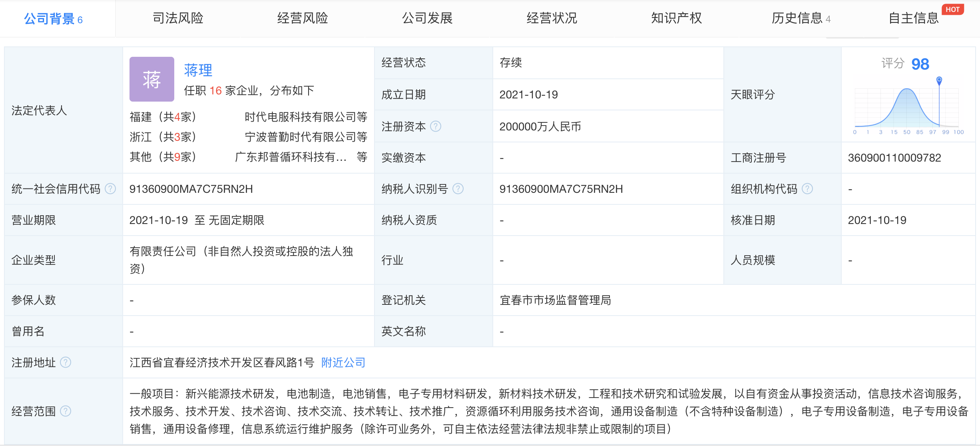Viewport: 980px width, 448px height.
Task: Open legal representative 蒋理's profile link
Action: 198,70
